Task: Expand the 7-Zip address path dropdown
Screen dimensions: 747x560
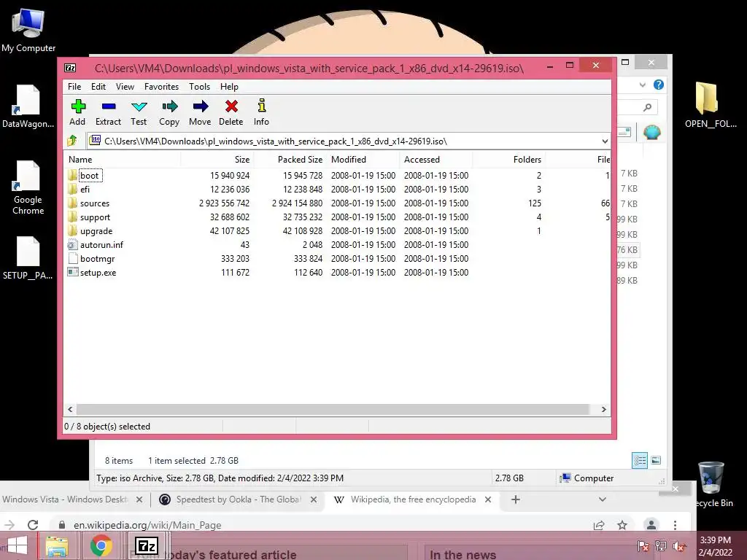Action: [605, 141]
